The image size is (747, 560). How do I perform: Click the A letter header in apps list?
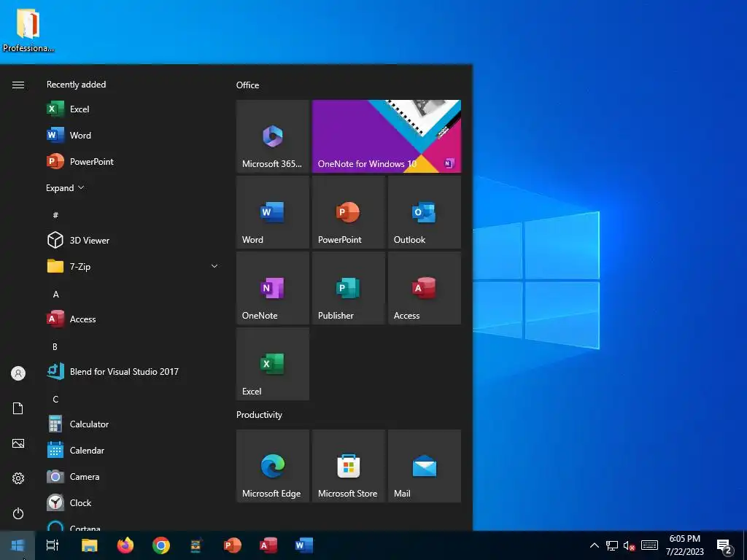pyautogui.click(x=55, y=295)
